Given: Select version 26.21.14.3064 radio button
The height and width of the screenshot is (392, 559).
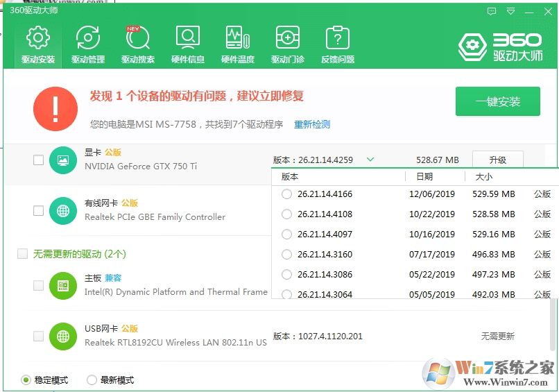Looking at the screenshot, I should 286,294.
